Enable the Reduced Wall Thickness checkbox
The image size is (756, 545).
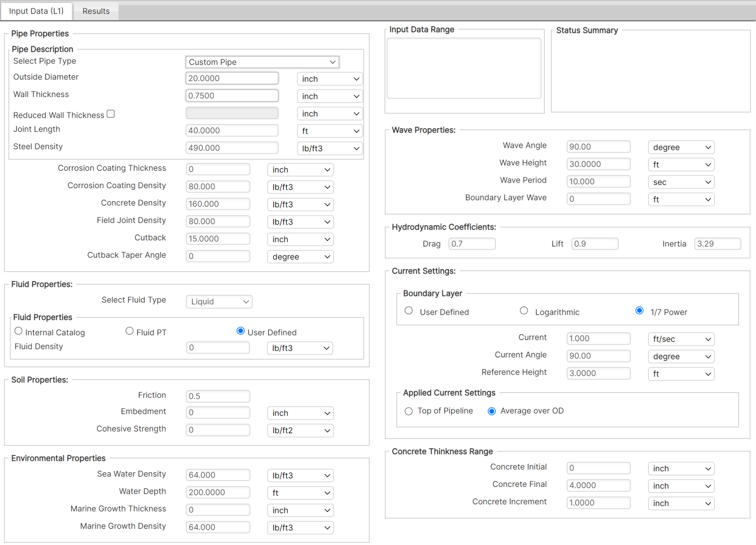(110, 113)
